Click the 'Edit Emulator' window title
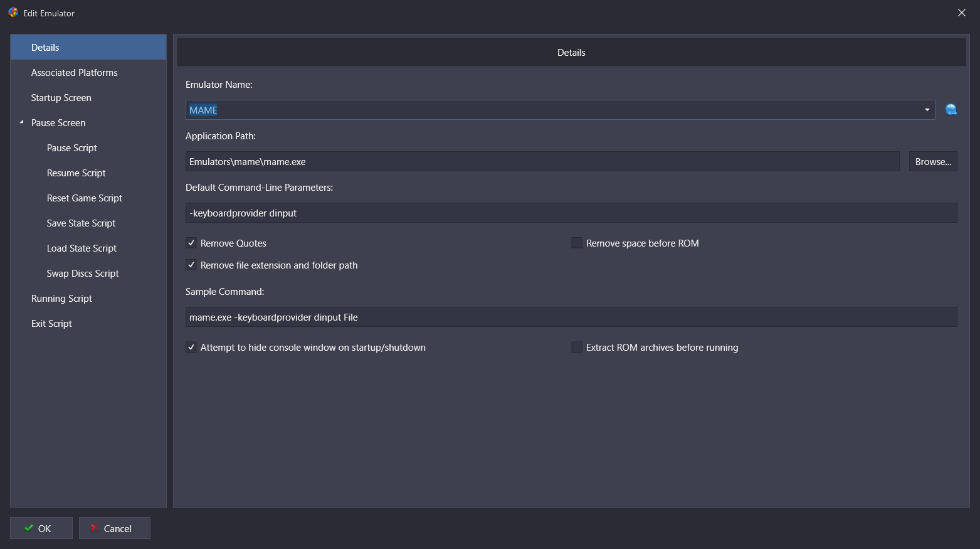Screen dimensions: 980x549 tap(49, 13)
